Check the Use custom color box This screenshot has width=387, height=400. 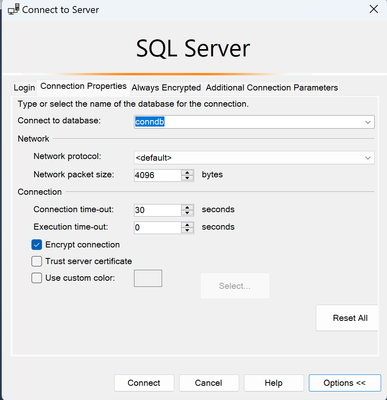(x=37, y=278)
